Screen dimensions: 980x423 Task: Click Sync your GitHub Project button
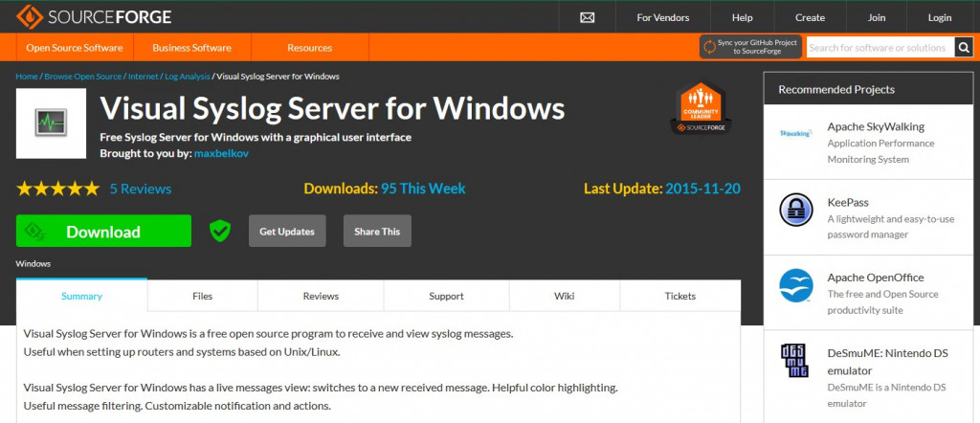750,47
